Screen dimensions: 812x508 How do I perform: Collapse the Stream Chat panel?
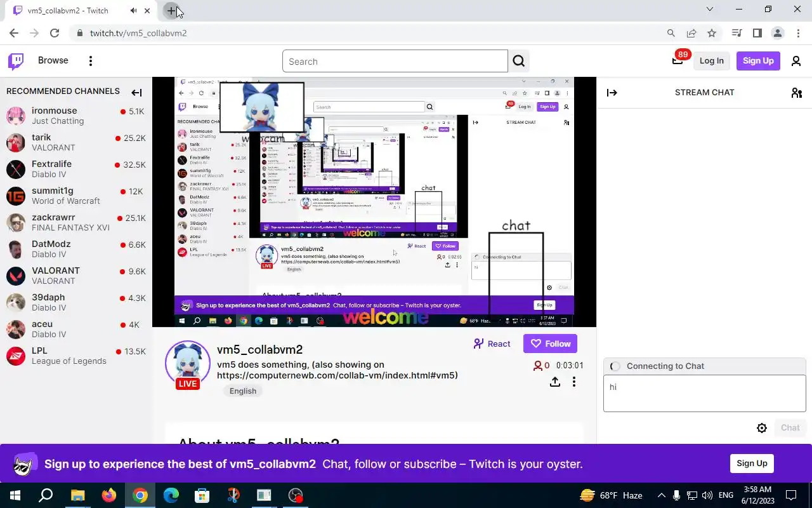pos(612,93)
